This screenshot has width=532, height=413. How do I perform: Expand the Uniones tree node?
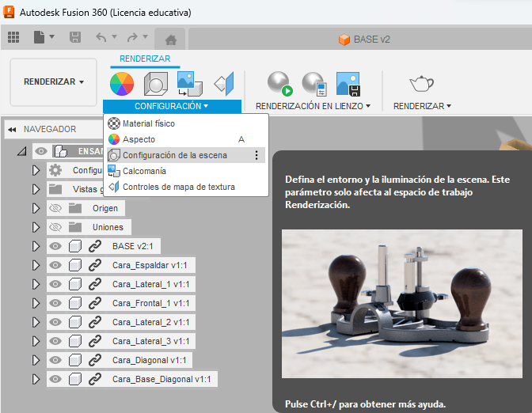click(36, 227)
